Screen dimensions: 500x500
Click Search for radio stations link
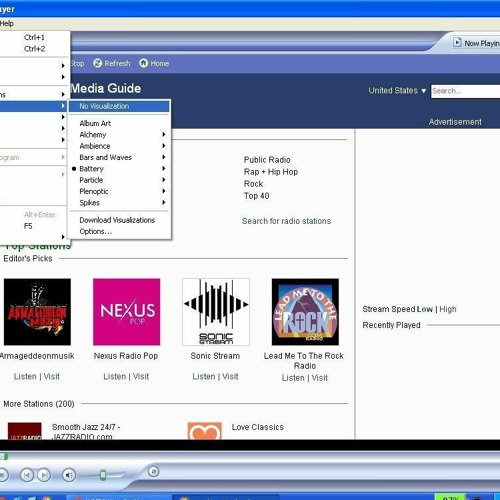(x=286, y=221)
